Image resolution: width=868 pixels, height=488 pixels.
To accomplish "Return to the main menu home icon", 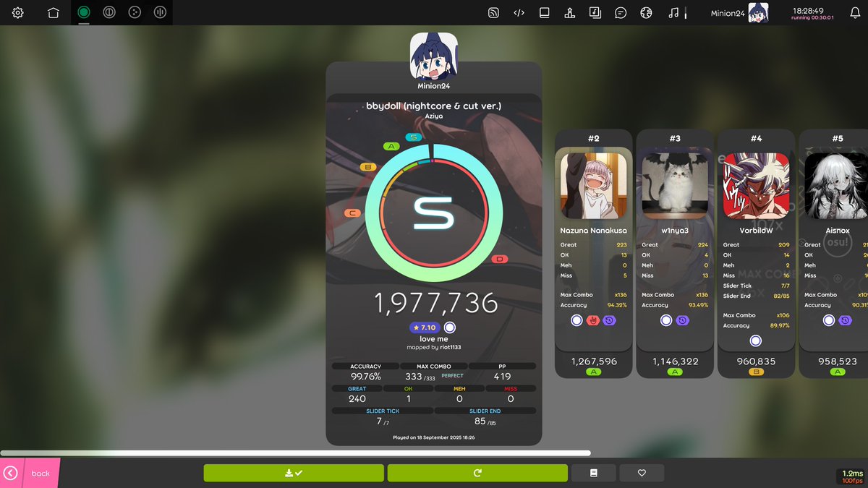I will [x=53, y=12].
